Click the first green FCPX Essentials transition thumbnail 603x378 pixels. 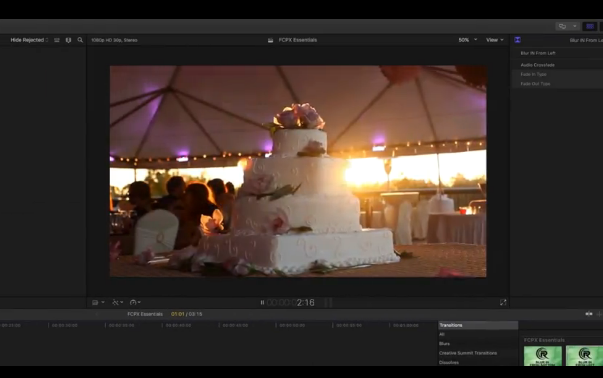[x=543, y=356]
